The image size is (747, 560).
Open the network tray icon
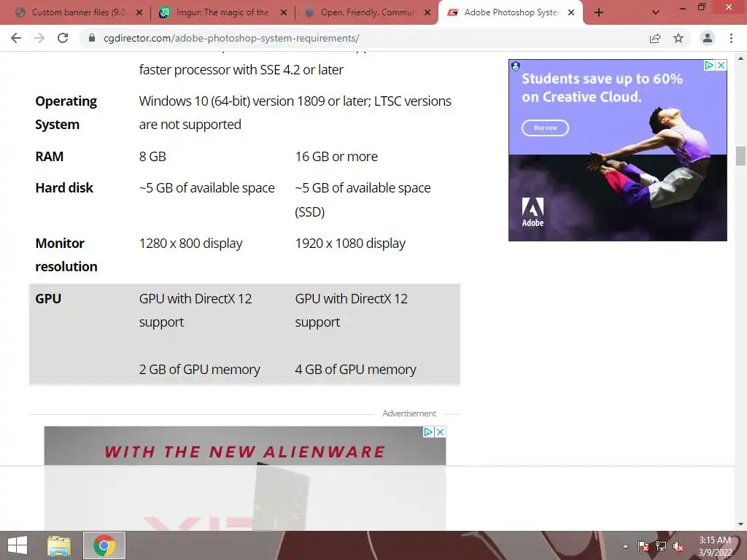point(661,546)
